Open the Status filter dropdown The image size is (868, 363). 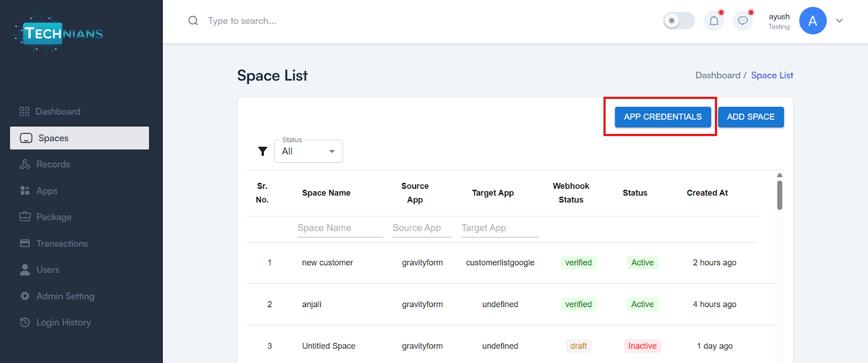tap(308, 151)
